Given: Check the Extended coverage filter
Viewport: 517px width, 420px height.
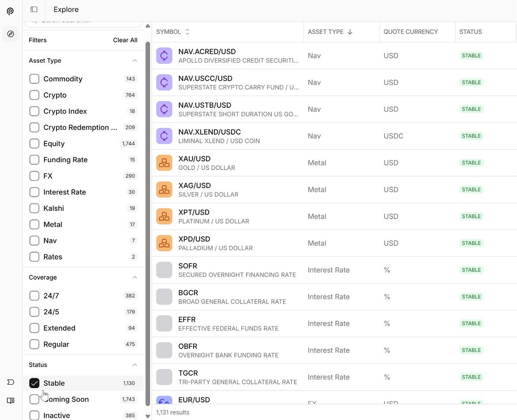Looking at the screenshot, I should (x=34, y=328).
